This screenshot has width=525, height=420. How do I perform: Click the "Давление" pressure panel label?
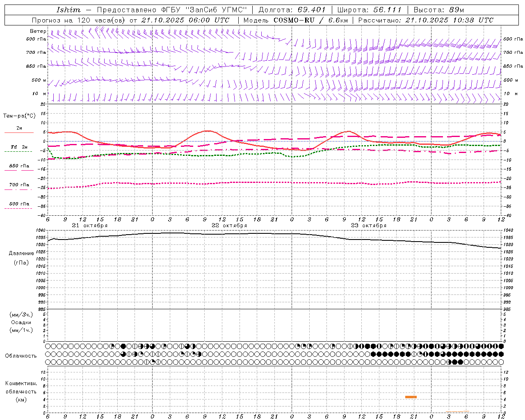click(x=21, y=253)
